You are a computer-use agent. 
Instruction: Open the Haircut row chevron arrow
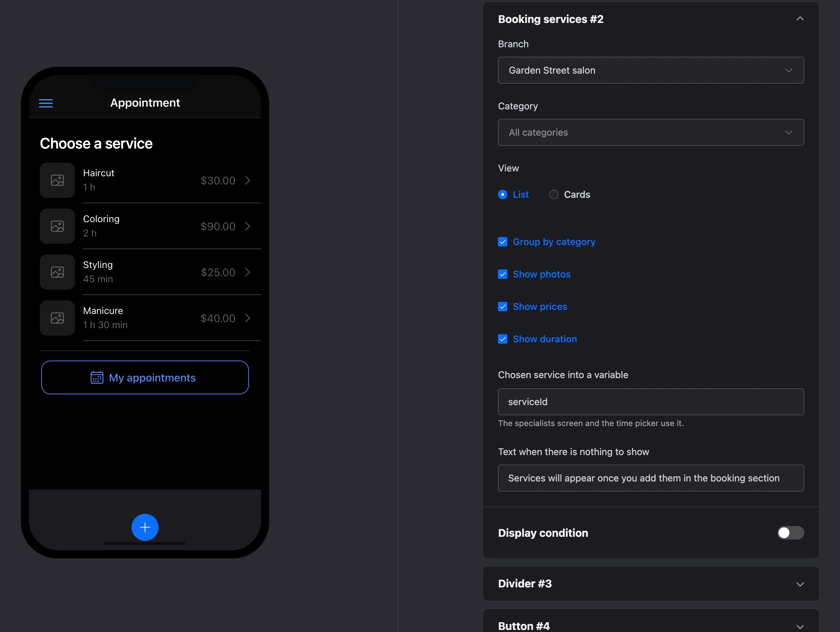point(248,181)
